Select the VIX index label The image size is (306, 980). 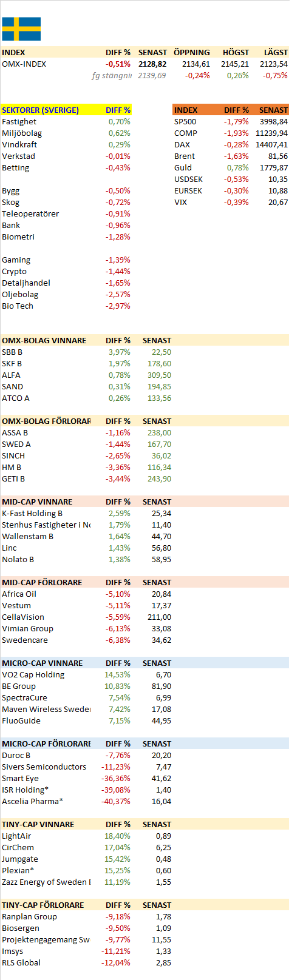click(x=180, y=202)
